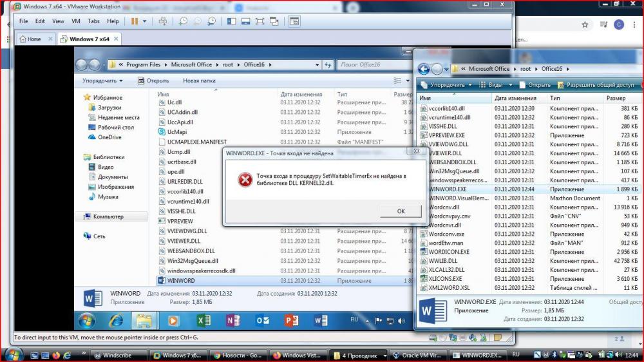
Task: Launch Outlook from the VM taskbar
Action: pyautogui.click(x=263, y=320)
